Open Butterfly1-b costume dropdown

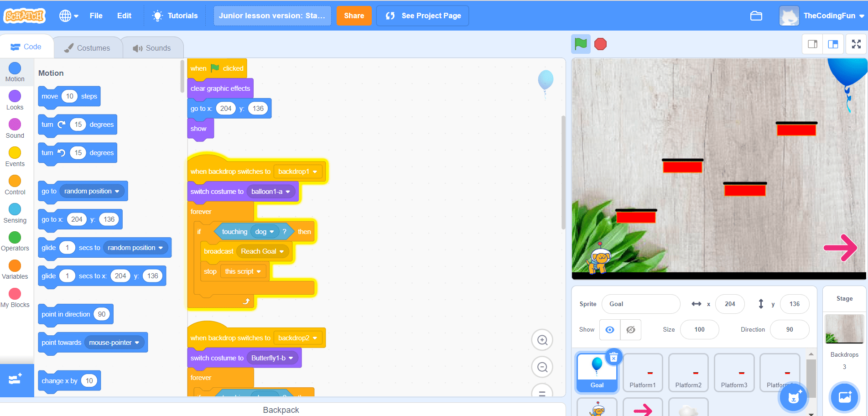pyautogui.click(x=272, y=358)
